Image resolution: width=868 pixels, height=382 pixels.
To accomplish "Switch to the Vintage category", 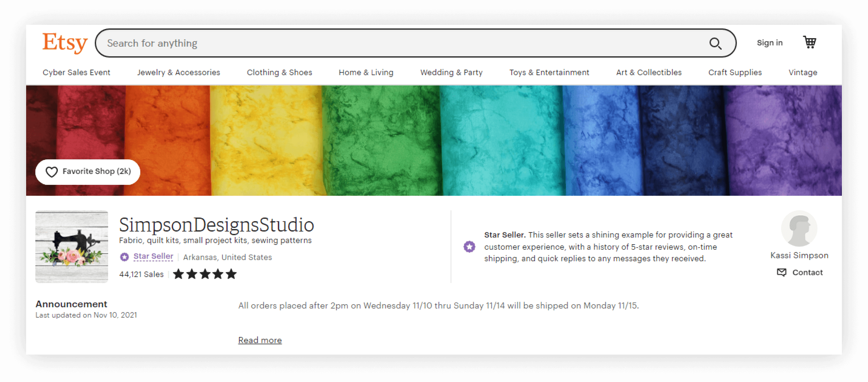I will click(x=803, y=72).
